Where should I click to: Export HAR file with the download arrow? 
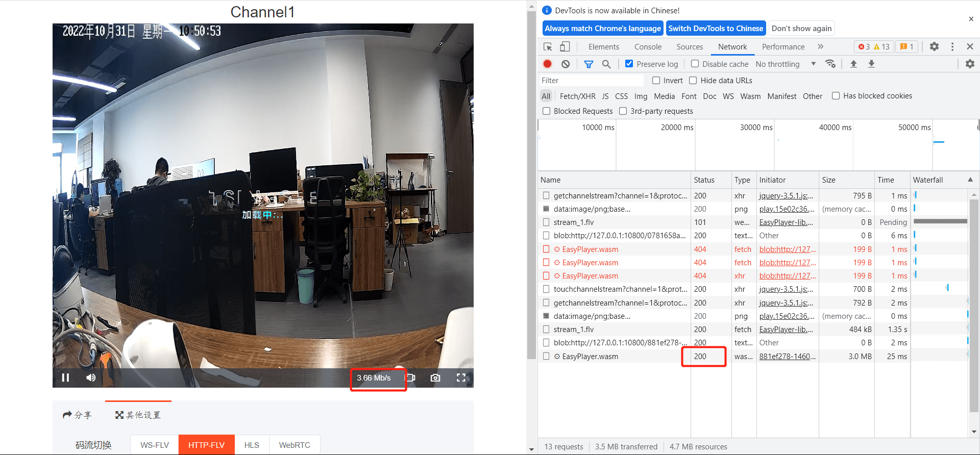pyautogui.click(x=871, y=64)
